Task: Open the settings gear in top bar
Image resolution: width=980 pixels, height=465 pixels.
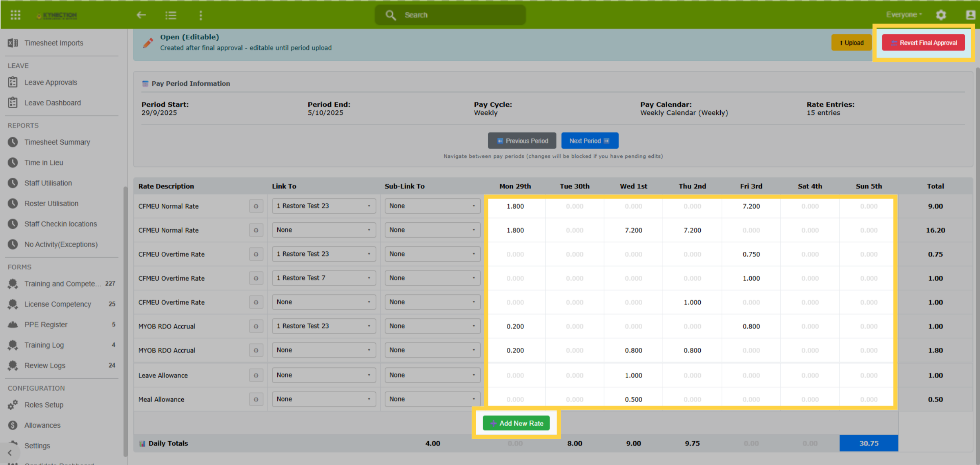Action: click(x=941, y=15)
